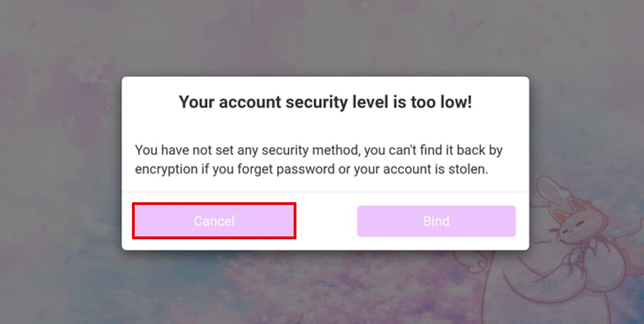Click the word "encryption" in the message
644x324 pixels.
click(x=166, y=169)
